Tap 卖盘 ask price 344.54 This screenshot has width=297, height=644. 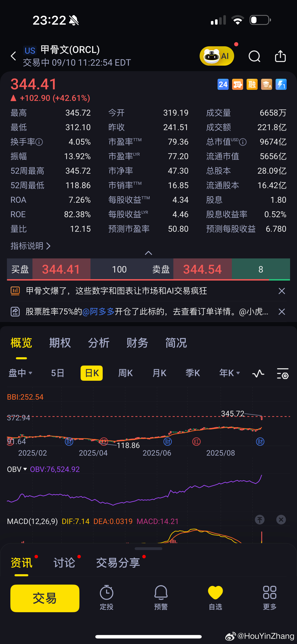203,269
